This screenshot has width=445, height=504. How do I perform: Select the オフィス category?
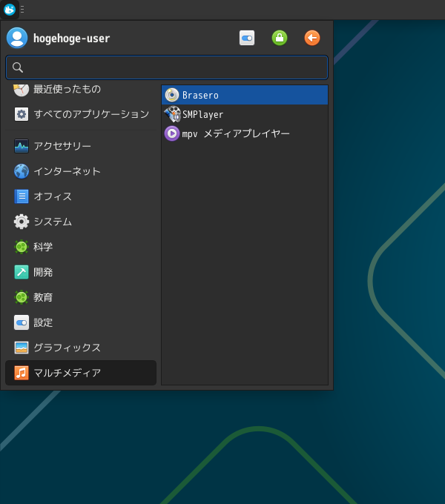tap(81, 196)
